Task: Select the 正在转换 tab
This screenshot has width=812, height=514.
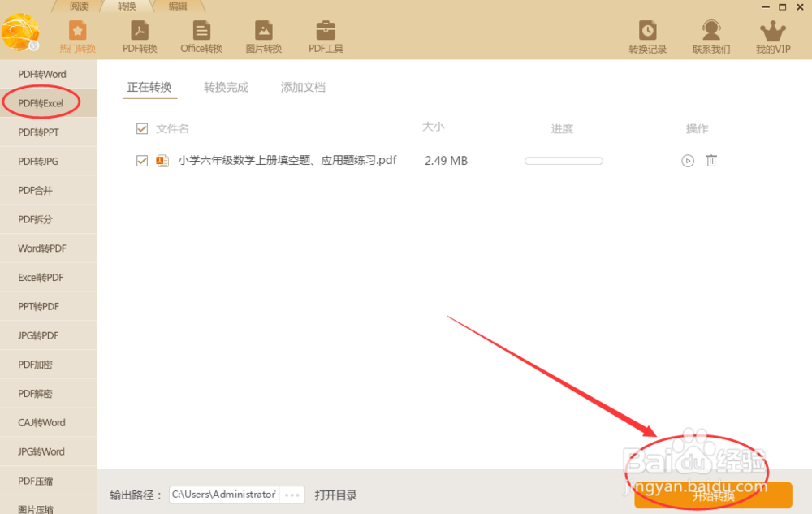Action: click(x=149, y=87)
